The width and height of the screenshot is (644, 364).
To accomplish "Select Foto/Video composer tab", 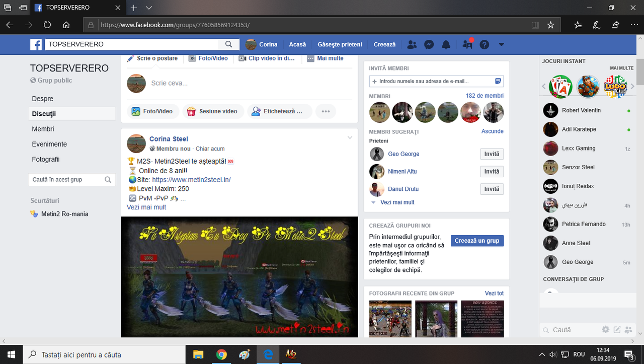I will coord(208,58).
